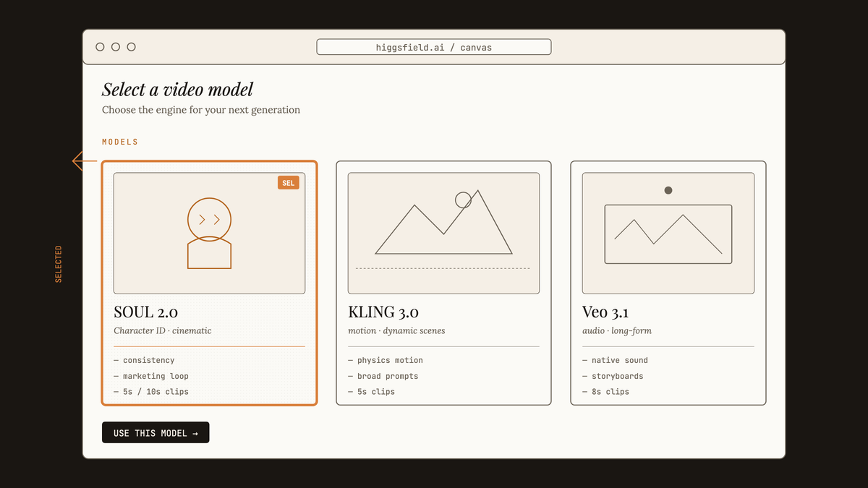
Task: Open the Veo 3.1 framed landscape thumbnail
Action: pyautogui.click(x=668, y=233)
